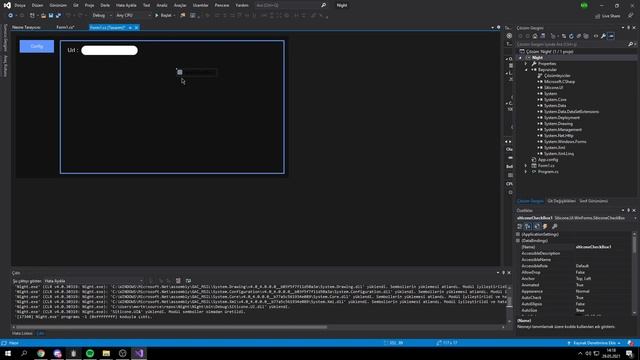
Task: Select the System.Core reference
Action: [555, 100]
